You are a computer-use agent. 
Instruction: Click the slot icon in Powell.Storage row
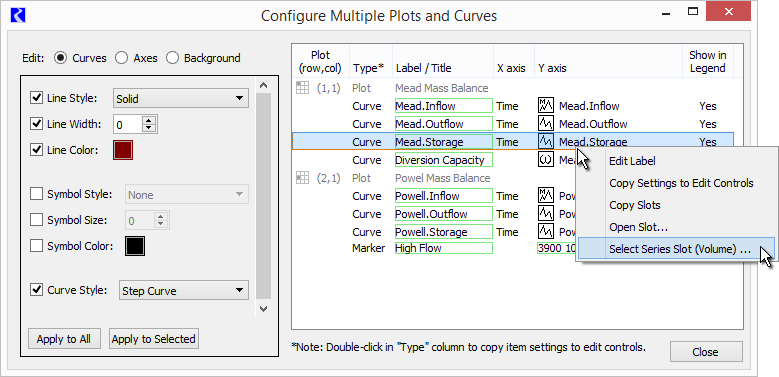545,232
